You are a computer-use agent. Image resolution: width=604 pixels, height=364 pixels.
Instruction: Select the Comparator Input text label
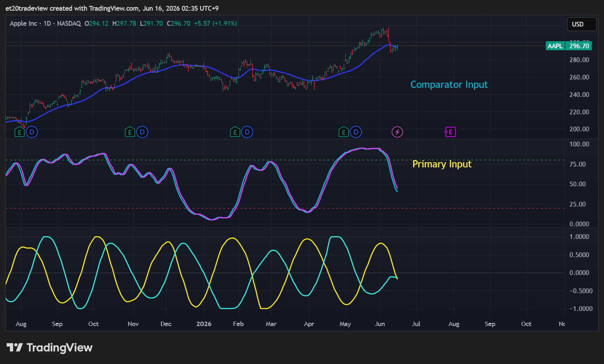pos(449,85)
